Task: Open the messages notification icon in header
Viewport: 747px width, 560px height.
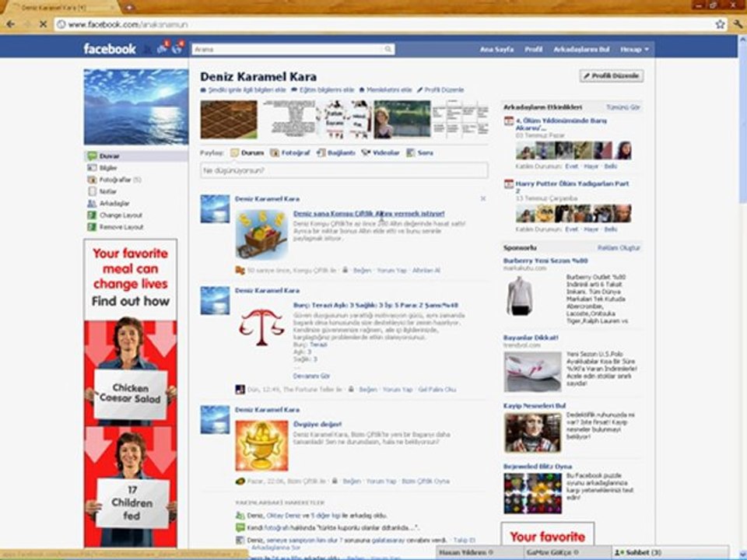Action: coord(162,48)
